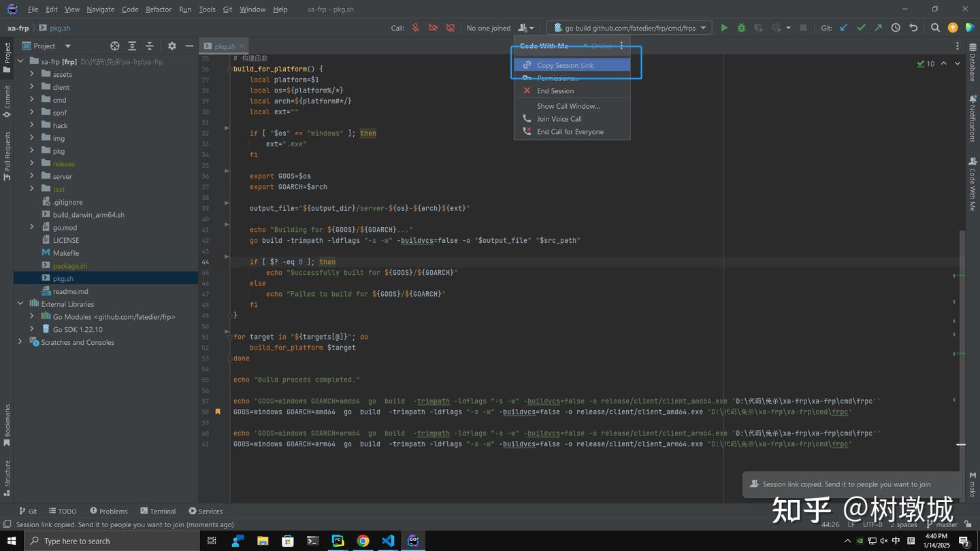Expand the server folder in Project tree
This screenshot has height=551, width=980.
[31, 176]
